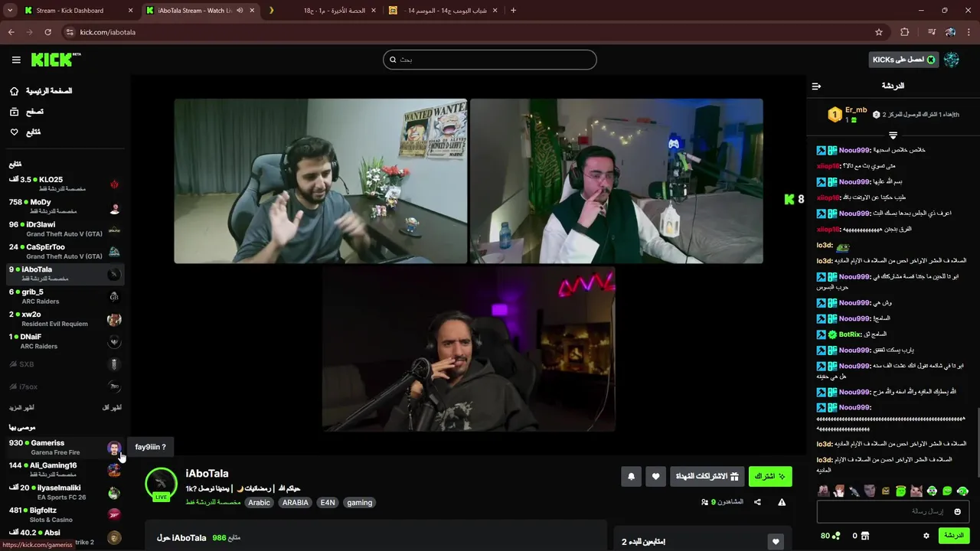Open MoDy channel in sidebar
The height and width of the screenshot is (551, 980).
click(x=64, y=206)
